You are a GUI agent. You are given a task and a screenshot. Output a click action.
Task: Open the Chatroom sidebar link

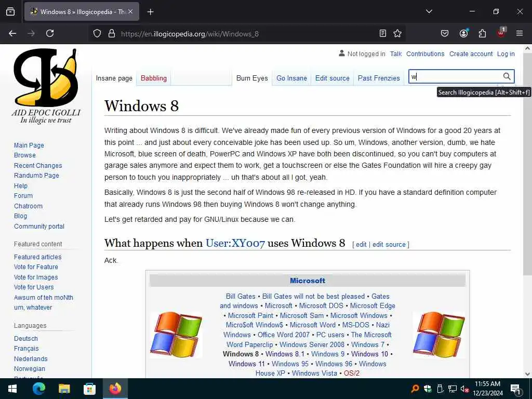click(28, 206)
